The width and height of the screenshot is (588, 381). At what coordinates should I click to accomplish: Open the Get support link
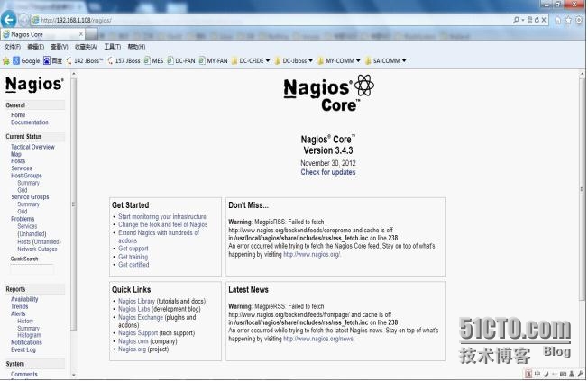point(133,249)
